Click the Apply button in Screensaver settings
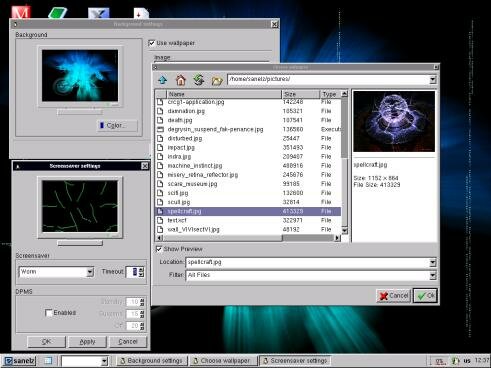This screenshot has width=491, height=368. click(x=87, y=342)
